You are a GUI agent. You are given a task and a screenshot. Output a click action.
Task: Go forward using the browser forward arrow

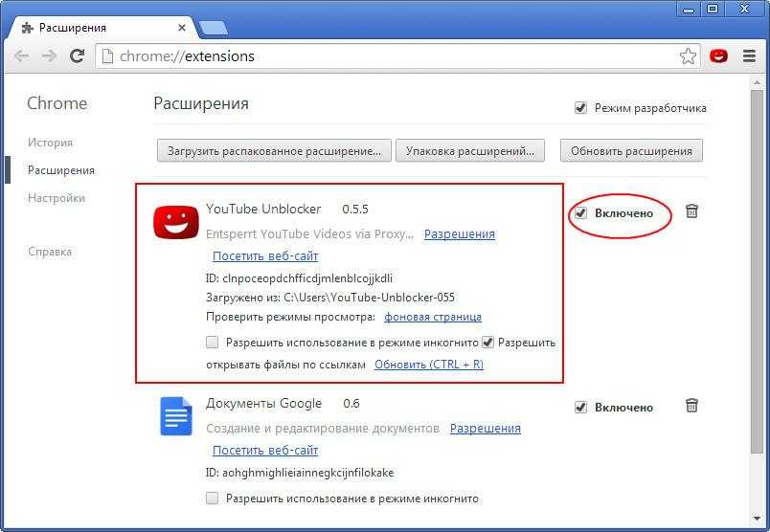49,55
